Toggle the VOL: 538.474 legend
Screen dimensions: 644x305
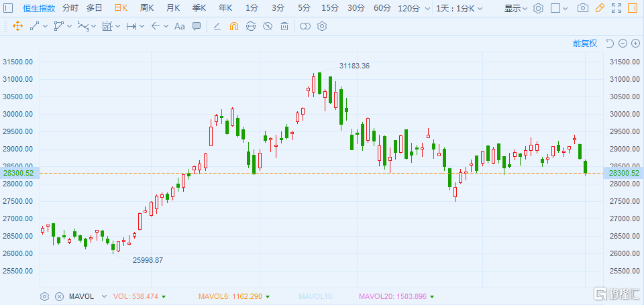(140, 296)
